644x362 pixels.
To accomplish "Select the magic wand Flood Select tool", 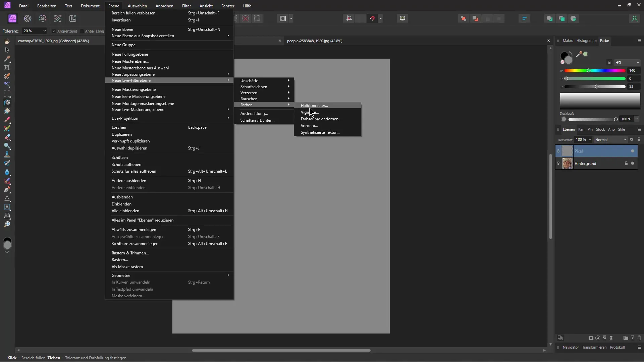I will click(x=7, y=85).
